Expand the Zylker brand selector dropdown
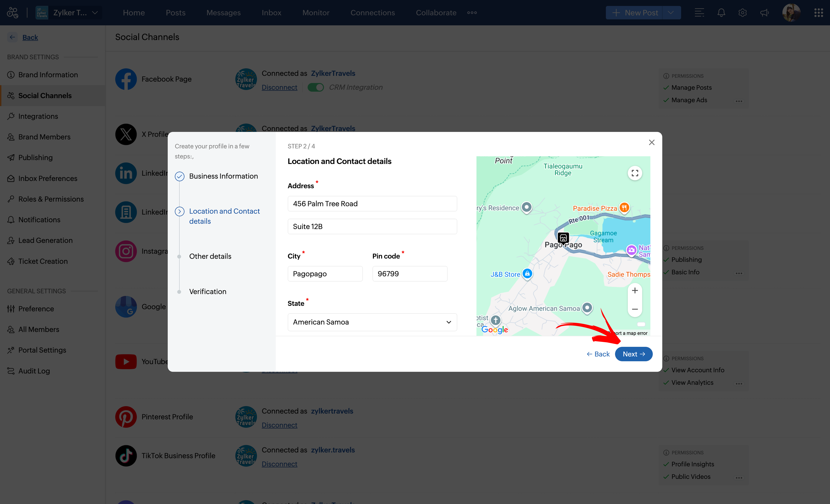The image size is (830, 504). tap(95, 13)
